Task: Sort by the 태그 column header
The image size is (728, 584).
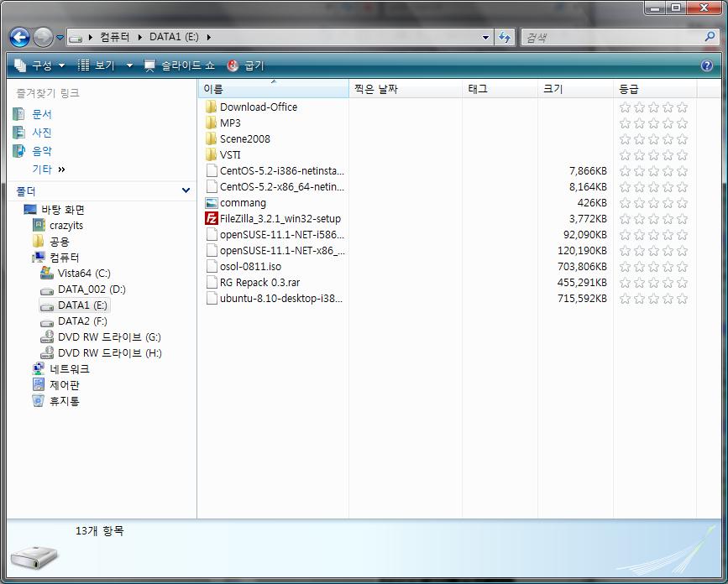Action: [500, 89]
